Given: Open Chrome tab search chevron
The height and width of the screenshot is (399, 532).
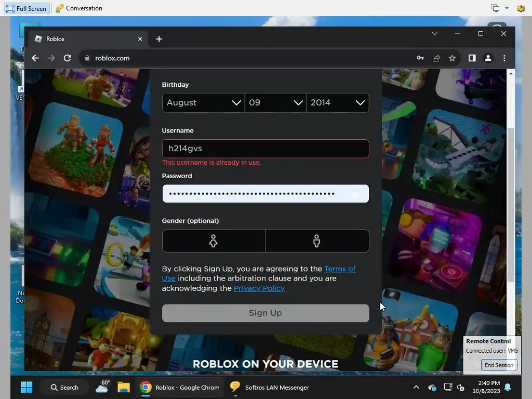Looking at the screenshot, I should [x=435, y=34].
